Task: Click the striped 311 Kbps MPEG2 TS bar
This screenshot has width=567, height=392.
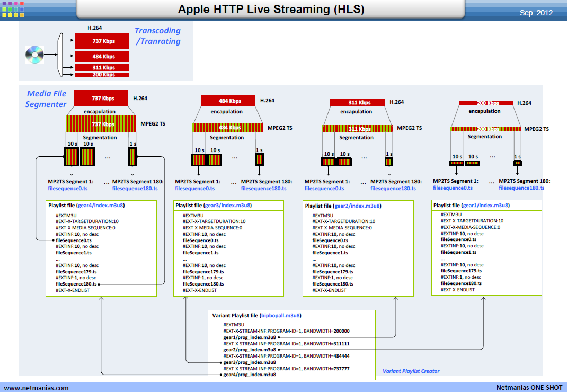Action: click(x=357, y=129)
